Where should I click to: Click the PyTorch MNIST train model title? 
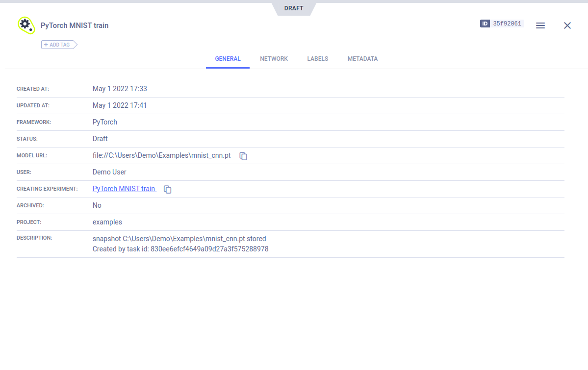click(75, 25)
